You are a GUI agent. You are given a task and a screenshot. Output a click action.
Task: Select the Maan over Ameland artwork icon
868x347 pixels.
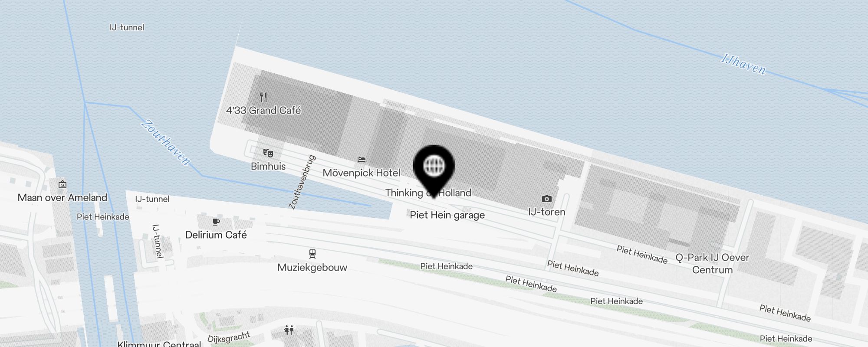[x=62, y=184]
